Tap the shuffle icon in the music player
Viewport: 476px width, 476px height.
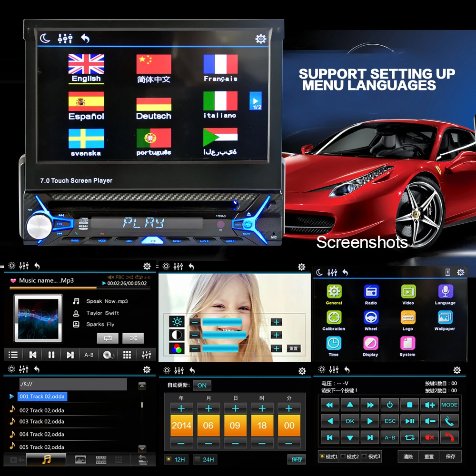[134, 338]
